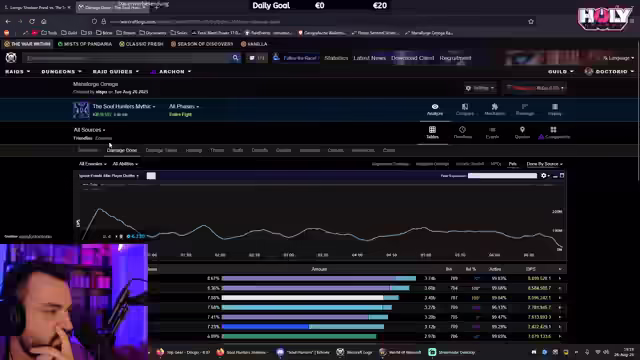Click the Pixel Expression input field
Screen dimensions: 640x360
tap(502, 176)
